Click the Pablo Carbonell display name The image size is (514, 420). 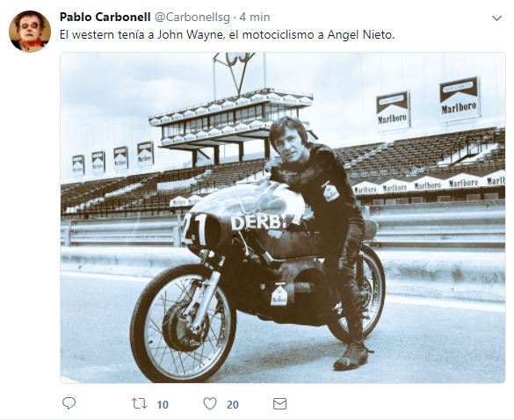105,17
